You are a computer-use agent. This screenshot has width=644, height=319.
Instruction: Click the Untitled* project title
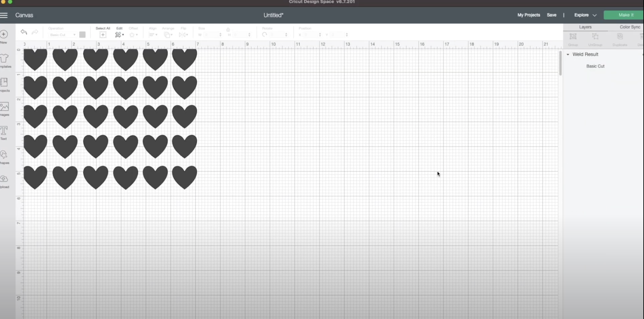[273, 15]
